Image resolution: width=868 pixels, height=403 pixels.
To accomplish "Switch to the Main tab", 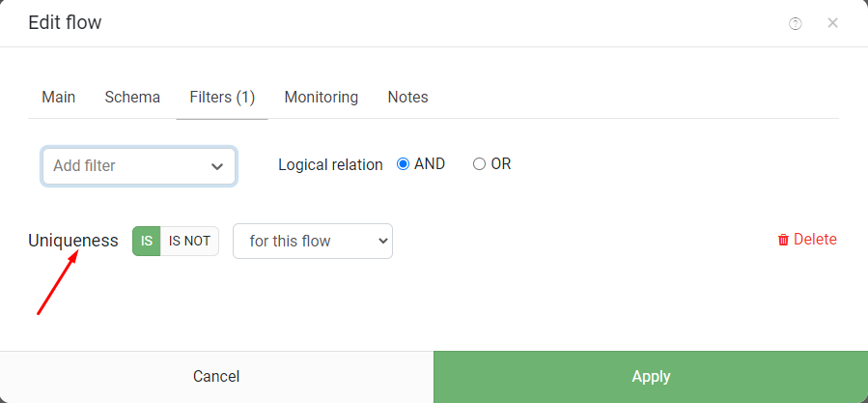I will click(59, 97).
